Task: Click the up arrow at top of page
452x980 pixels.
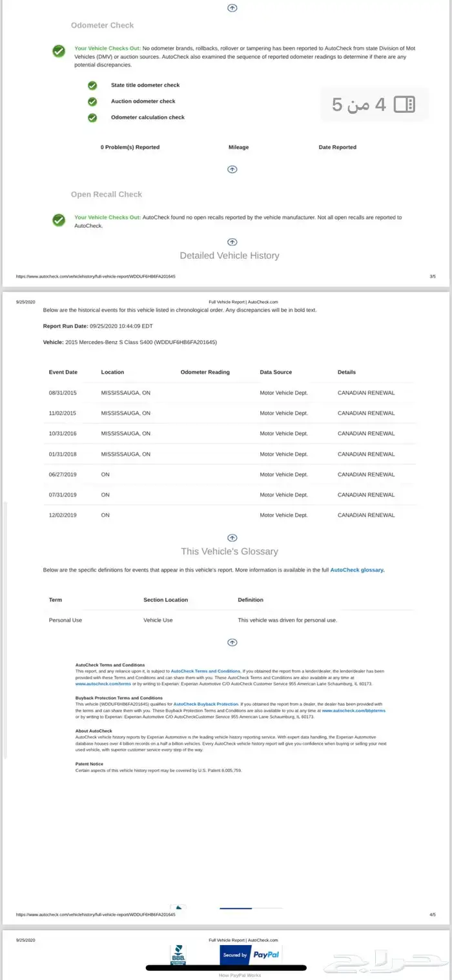Action: coord(232,8)
